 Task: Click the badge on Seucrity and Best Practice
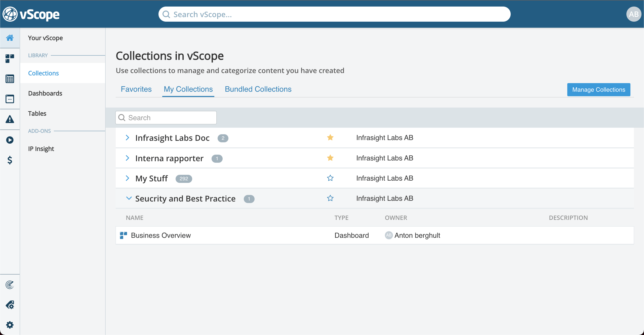249,199
